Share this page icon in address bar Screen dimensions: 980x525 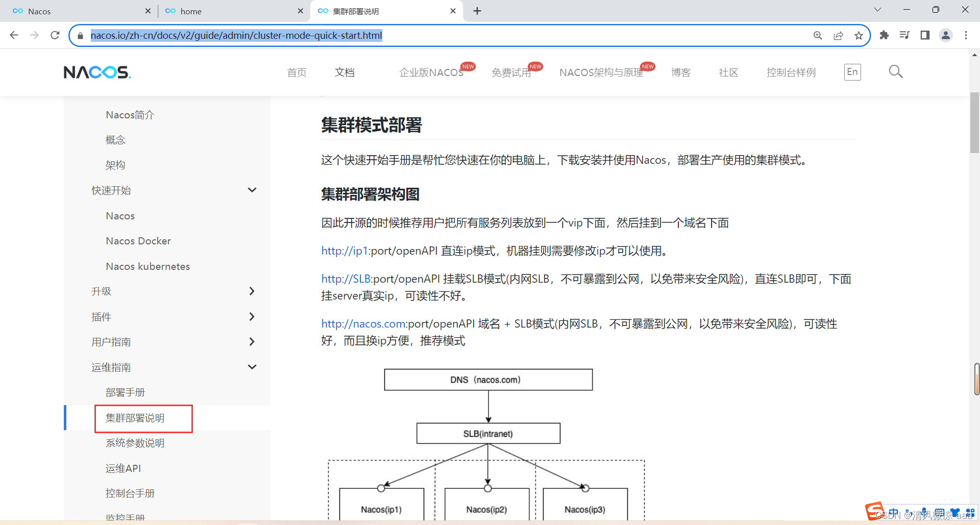tap(838, 35)
